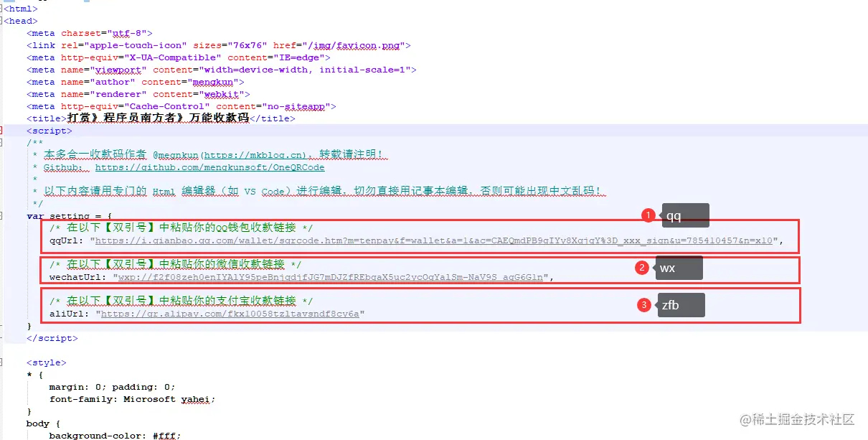Click the meta name="viewport" line

(221, 70)
